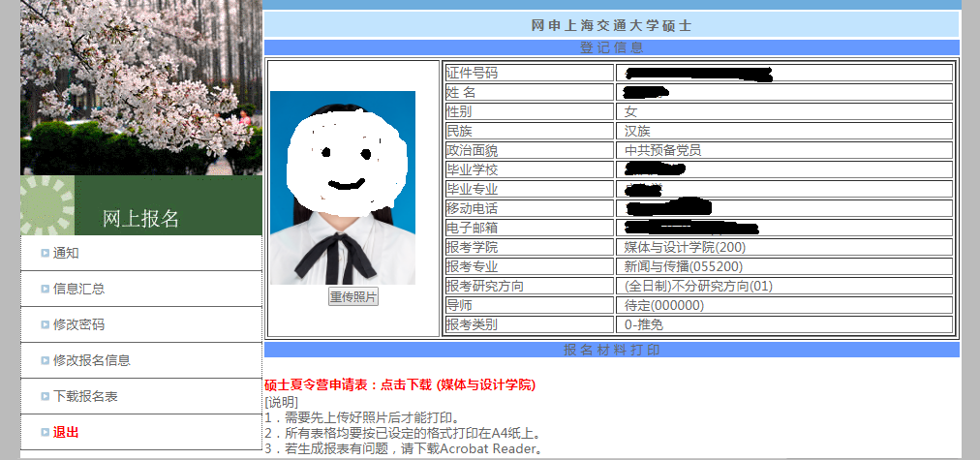Click the arrow icon beside 下载报名表

click(45, 396)
